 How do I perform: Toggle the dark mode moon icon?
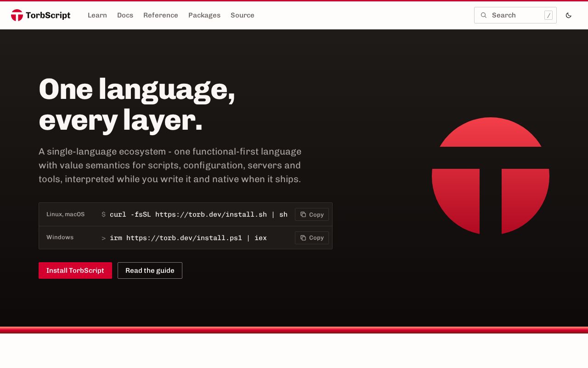click(x=569, y=15)
